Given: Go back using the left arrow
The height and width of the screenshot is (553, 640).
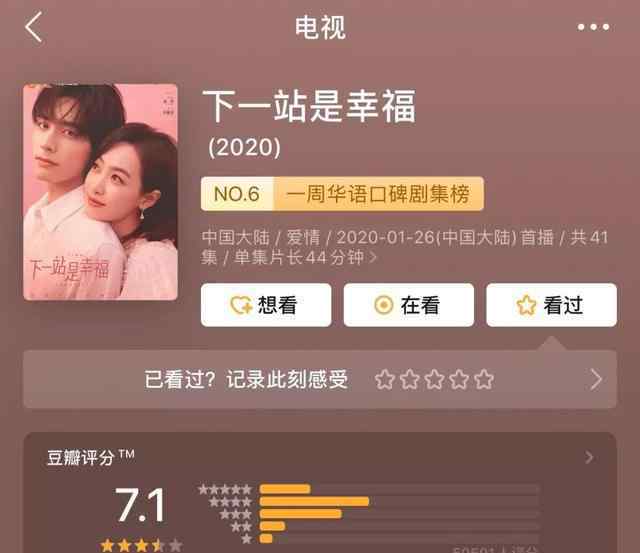Looking at the screenshot, I should pos(33,27).
